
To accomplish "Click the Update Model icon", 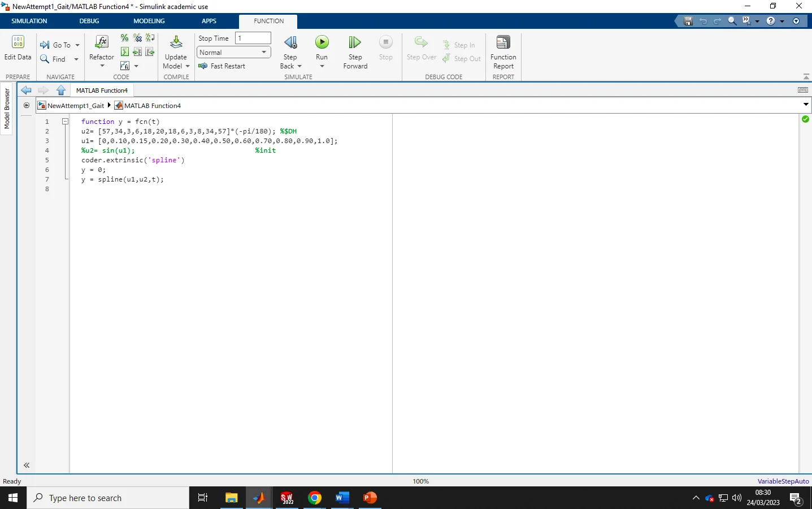I will coord(176,42).
